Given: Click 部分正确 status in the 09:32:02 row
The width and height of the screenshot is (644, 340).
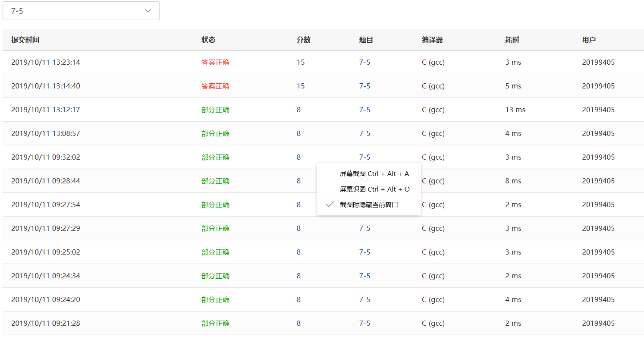Looking at the screenshot, I should (x=215, y=157).
